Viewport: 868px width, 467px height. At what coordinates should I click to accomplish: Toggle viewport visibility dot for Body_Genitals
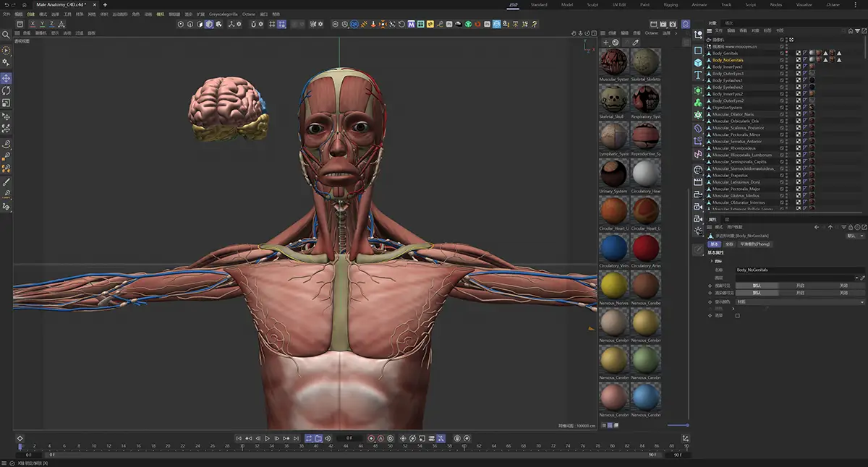click(788, 51)
